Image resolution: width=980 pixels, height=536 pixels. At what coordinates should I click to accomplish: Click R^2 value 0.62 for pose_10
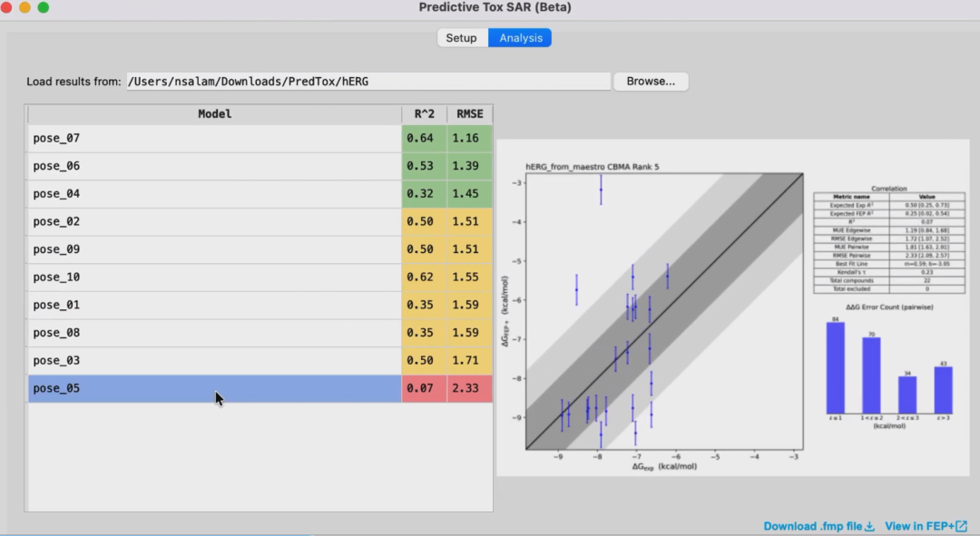coord(425,278)
